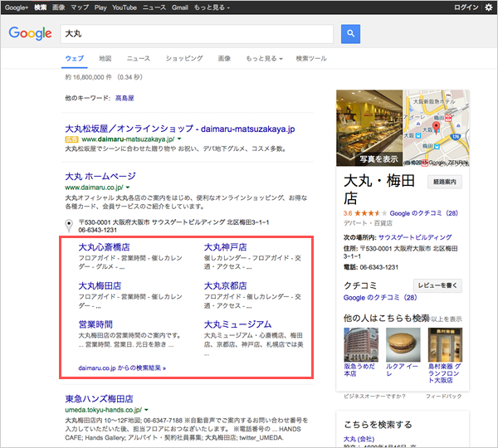Click the map pin icon beside the address

69,226
